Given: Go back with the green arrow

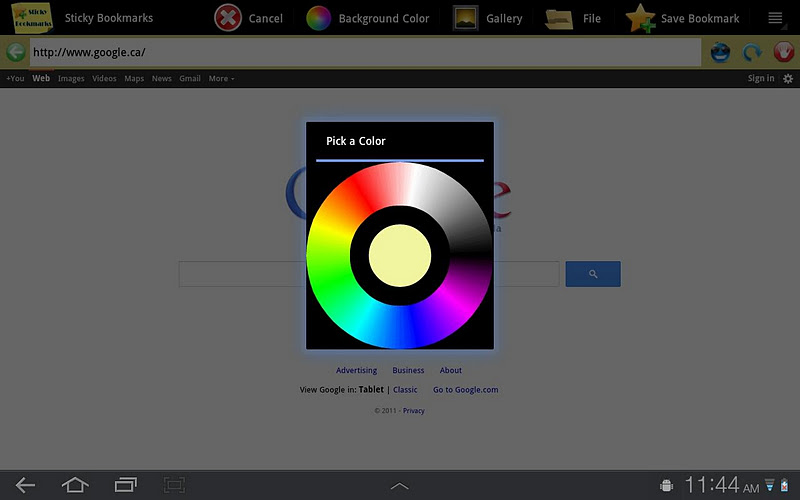Looking at the screenshot, I should [16, 52].
